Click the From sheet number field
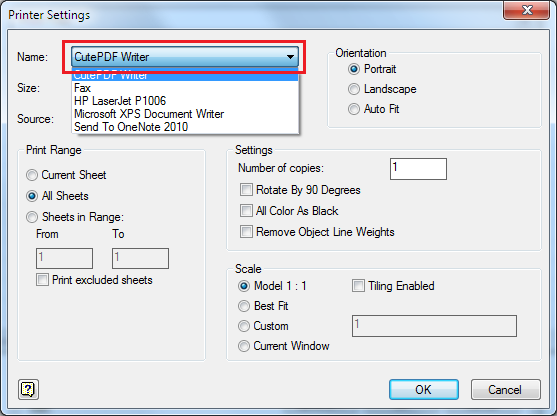 pyautogui.click(x=64, y=258)
